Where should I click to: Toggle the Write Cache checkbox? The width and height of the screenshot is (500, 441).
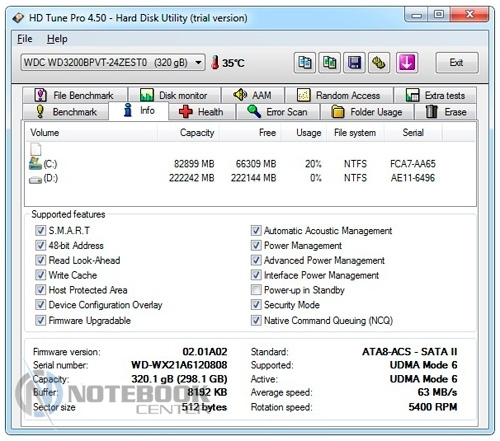pyautogui.click(x=40, y=275)
